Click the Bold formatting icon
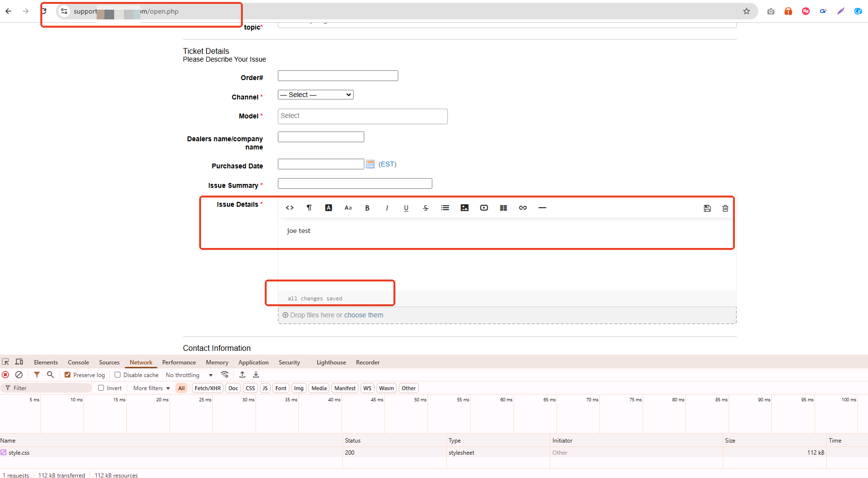This screenshot has width=868, height=478. 367,208
